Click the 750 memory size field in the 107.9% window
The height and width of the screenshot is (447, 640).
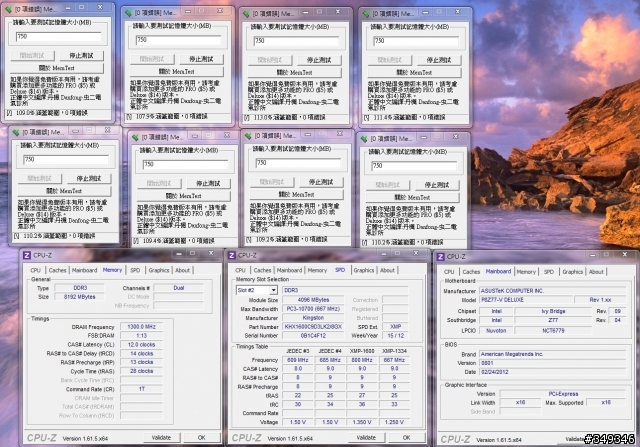pyautogui.click(x=178, y=40)
